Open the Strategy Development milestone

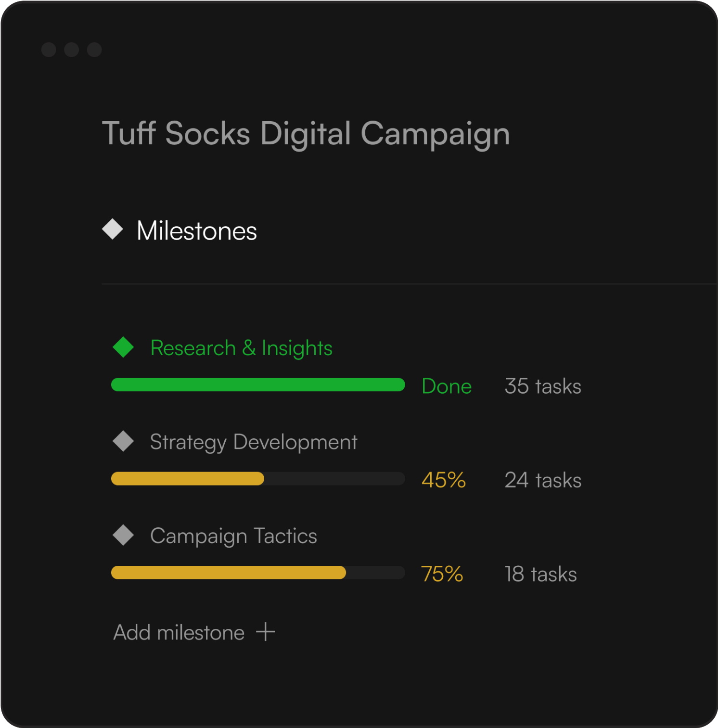pyautogui.click(x=254, y=442)
